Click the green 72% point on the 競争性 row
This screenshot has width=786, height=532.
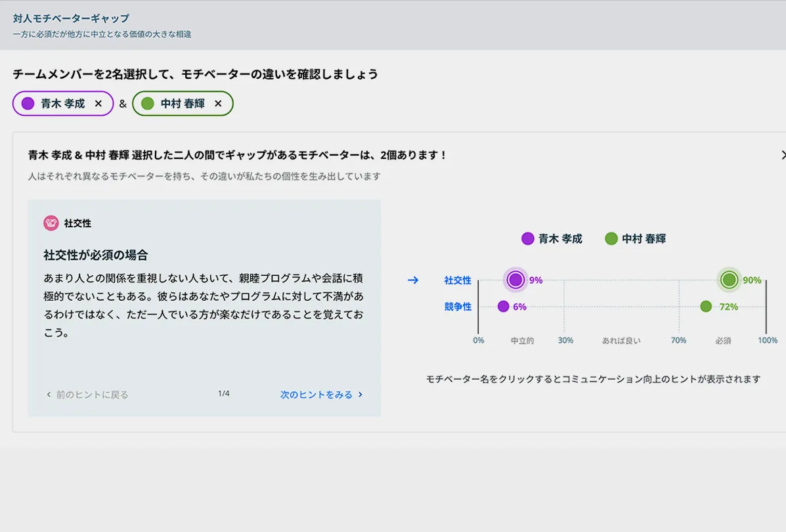pos(705,306)
